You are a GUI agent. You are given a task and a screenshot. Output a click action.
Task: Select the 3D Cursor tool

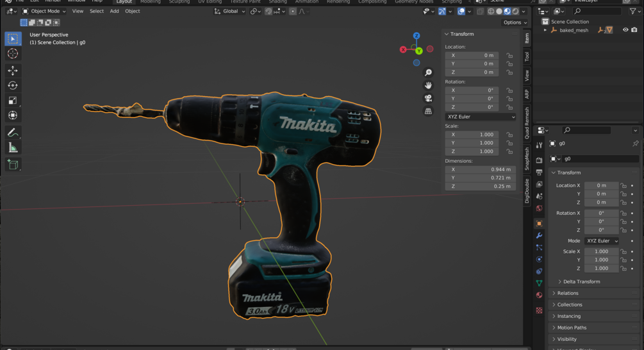click(13, 53)
